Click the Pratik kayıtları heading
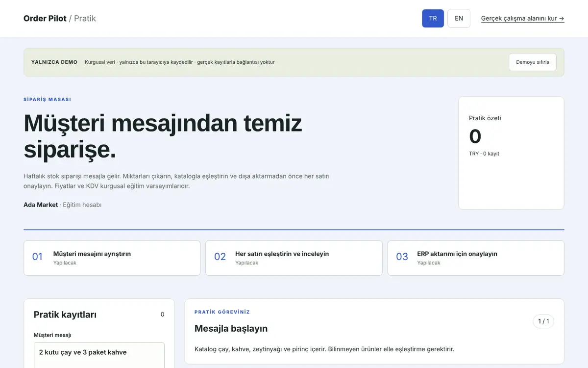The width and height of the screenshot is (588, 368). (65, 315)
